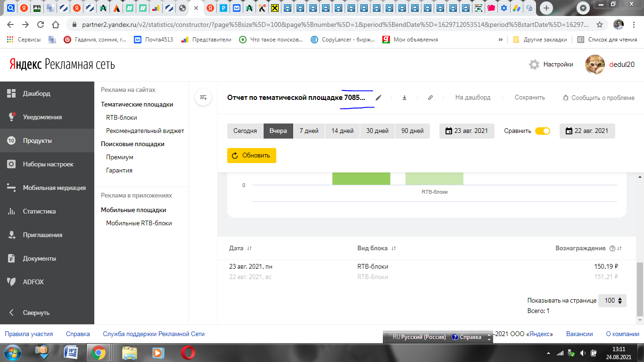The height and width of the screenshot is (362, 644).
Task: Change rows per page from 100
Action: (612, 300)
